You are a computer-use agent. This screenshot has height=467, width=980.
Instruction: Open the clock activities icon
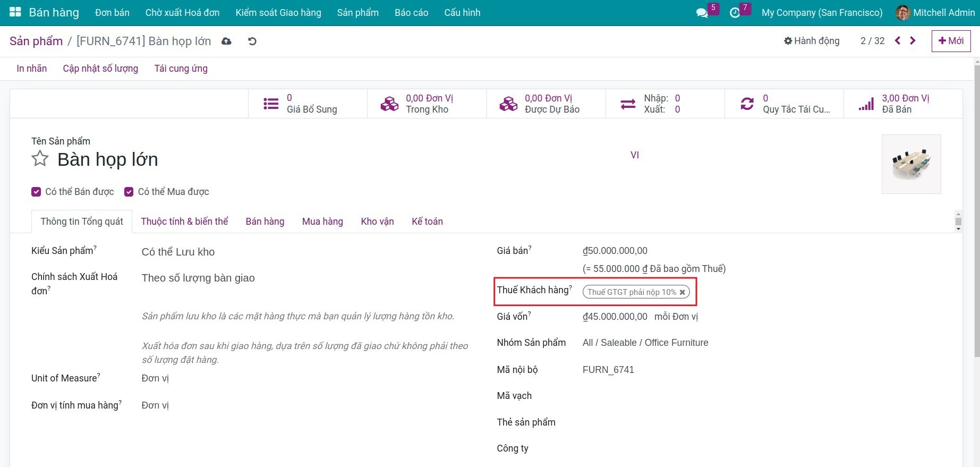point(735,13)
